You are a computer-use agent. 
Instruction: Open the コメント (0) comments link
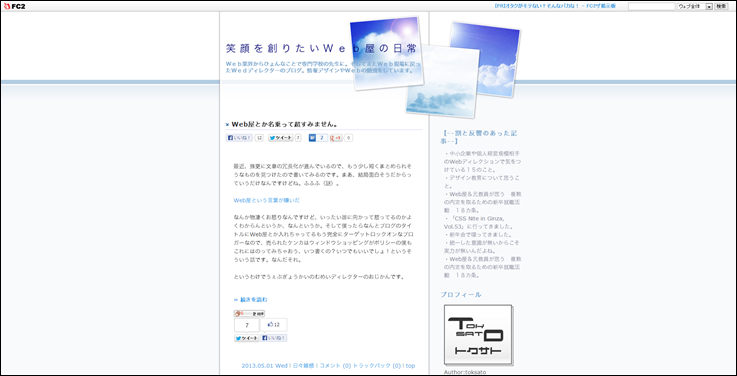pyautogui.click(x=335, y=366)
